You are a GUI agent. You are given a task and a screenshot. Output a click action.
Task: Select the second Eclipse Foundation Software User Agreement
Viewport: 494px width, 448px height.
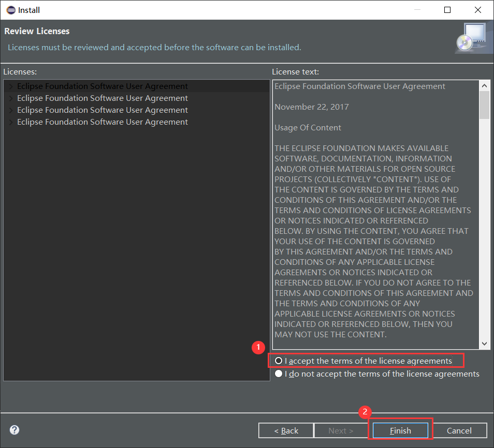click(103, 98)
